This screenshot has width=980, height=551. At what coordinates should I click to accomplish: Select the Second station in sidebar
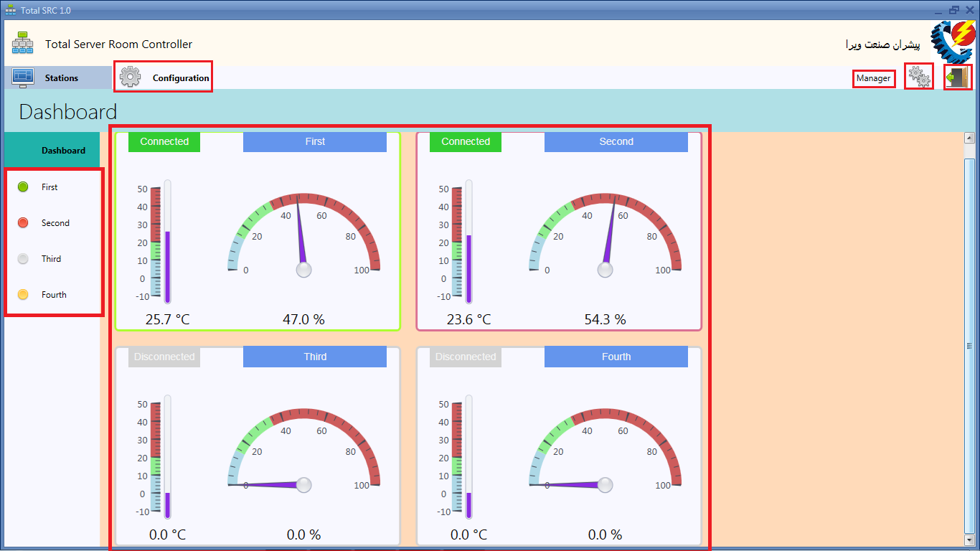click(x=52, y=222)
